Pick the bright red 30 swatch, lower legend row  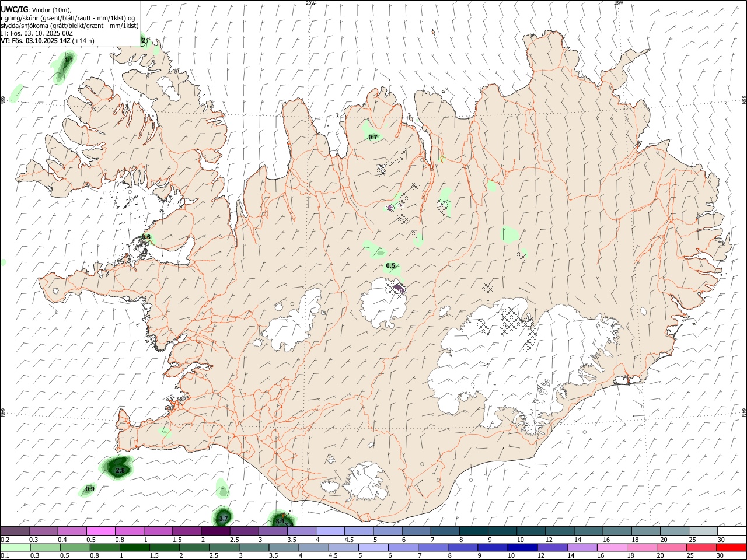[x=731, y=547]
